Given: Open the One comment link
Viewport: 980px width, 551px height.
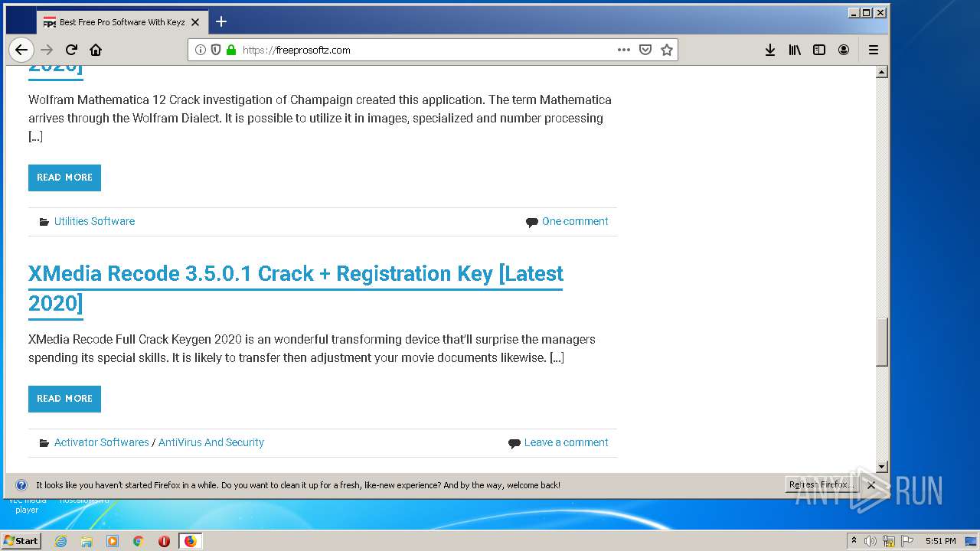Looking at the screenshot, I should 575,221.
